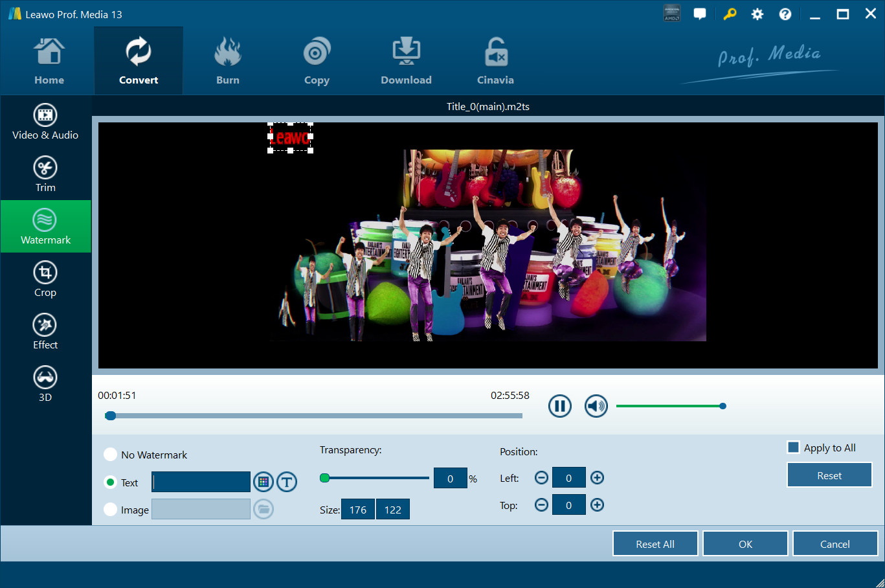
Task: Click the Reset All button
Action: point(655,544)
